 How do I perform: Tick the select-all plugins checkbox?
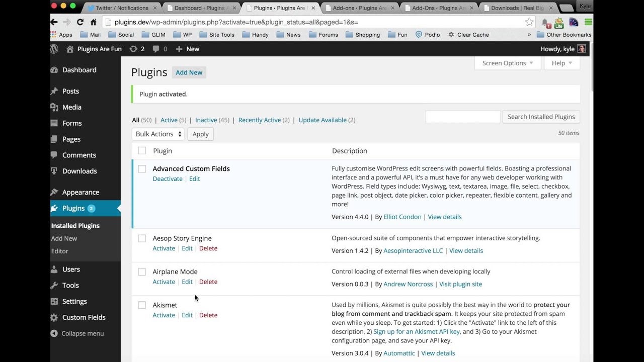pos(142,151)
